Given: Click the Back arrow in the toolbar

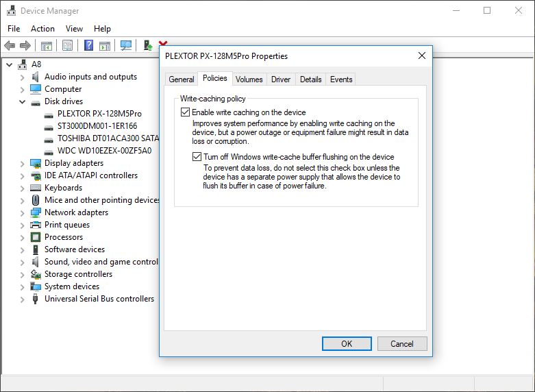Looking at the screenshot, I should (x=10, y=45).
